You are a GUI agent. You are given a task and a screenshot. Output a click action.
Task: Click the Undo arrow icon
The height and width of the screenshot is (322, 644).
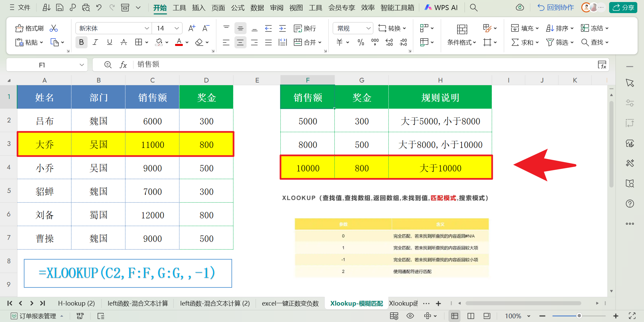(99, 7)
